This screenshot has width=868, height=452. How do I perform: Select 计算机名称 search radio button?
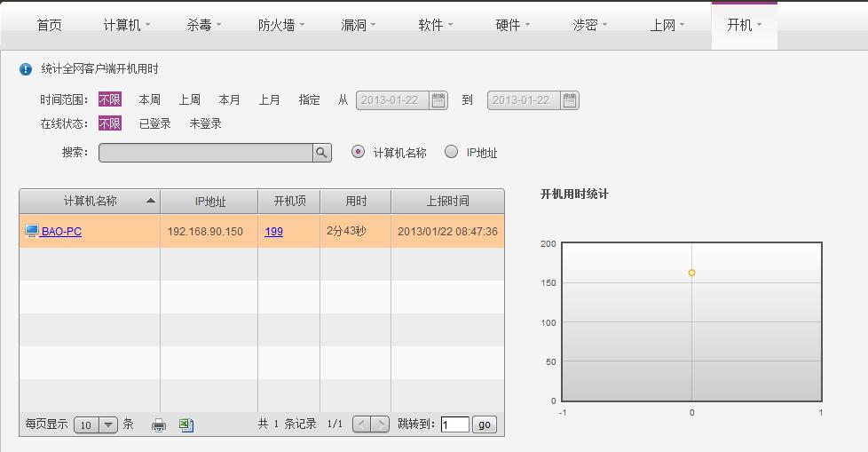click(x=359, y=152)
